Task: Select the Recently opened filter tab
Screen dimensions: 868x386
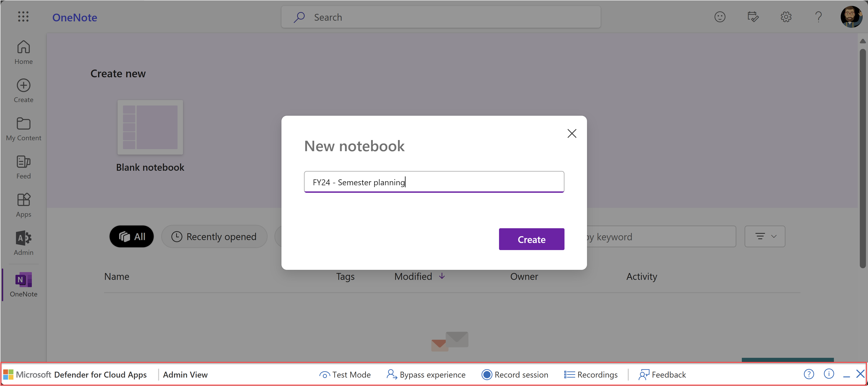Action: point(214,236)
